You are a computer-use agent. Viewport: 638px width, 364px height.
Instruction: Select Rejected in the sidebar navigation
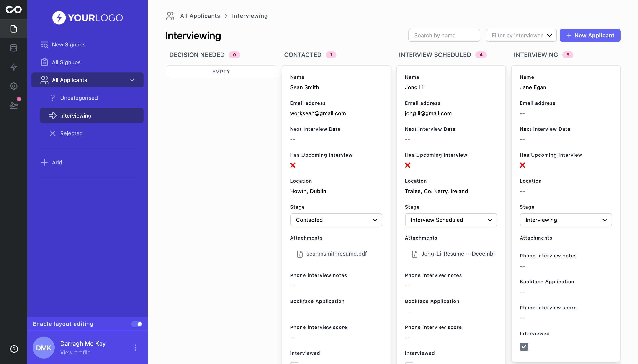point(71,133)
